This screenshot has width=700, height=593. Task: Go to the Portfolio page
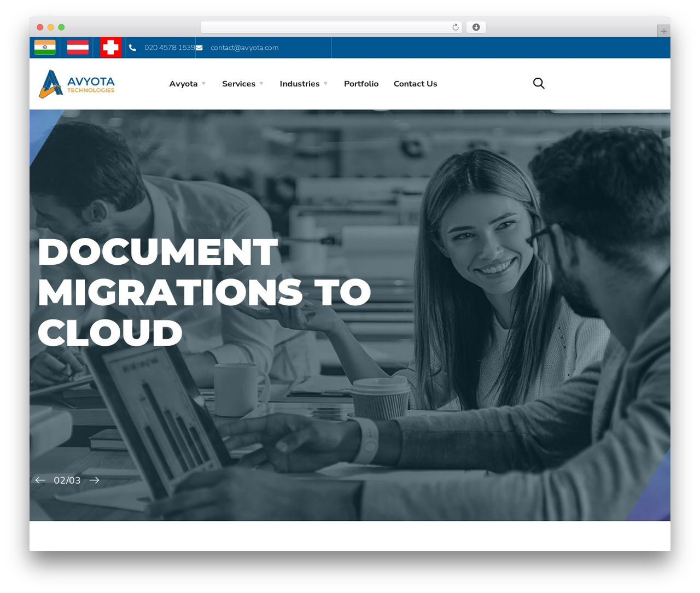pos(361,84)
